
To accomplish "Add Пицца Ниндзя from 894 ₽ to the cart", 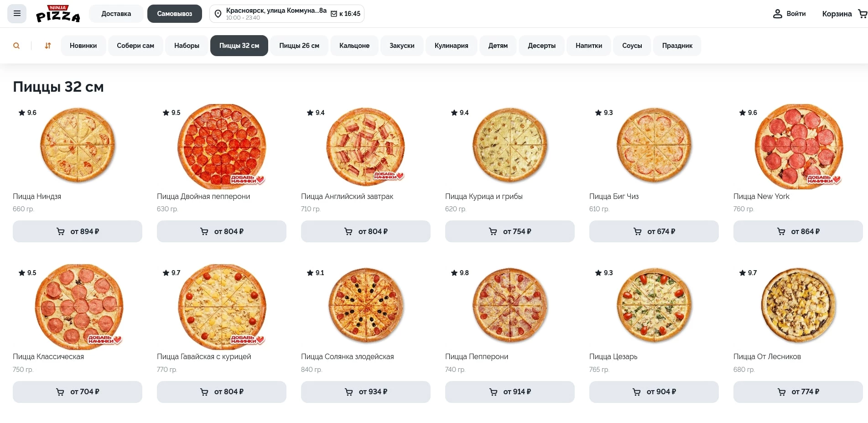I will coord(78,231).
